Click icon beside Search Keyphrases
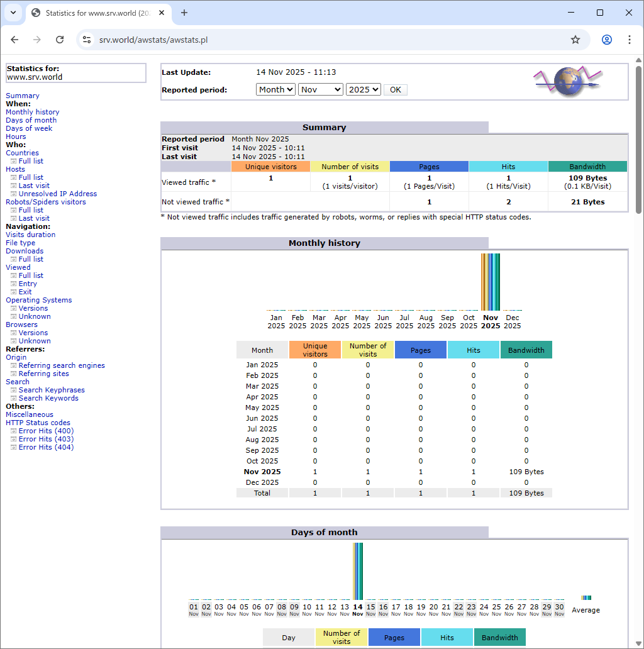The width and height of the screenshot is (644, 649). (14, 390)
